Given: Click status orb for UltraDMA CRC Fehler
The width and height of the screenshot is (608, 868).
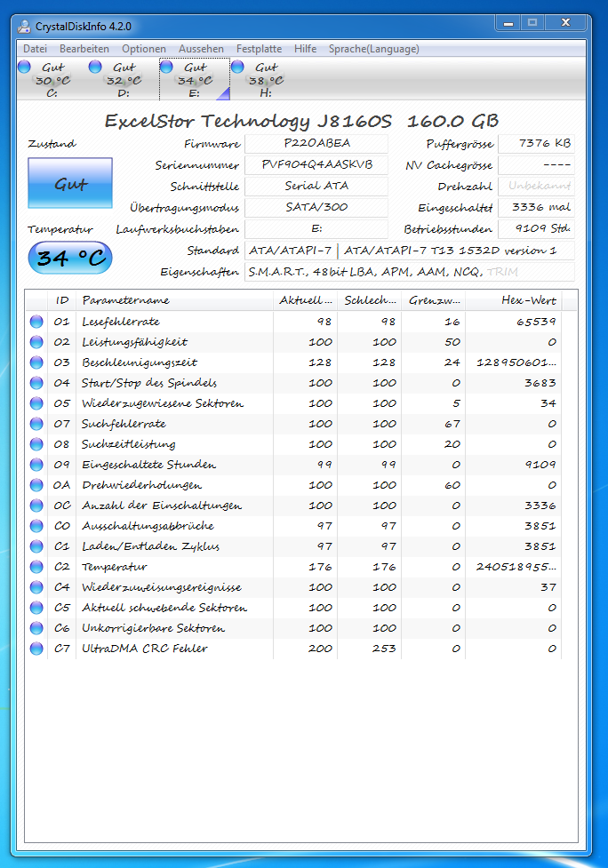Looking at the screenshot, I should pos(36,649).
